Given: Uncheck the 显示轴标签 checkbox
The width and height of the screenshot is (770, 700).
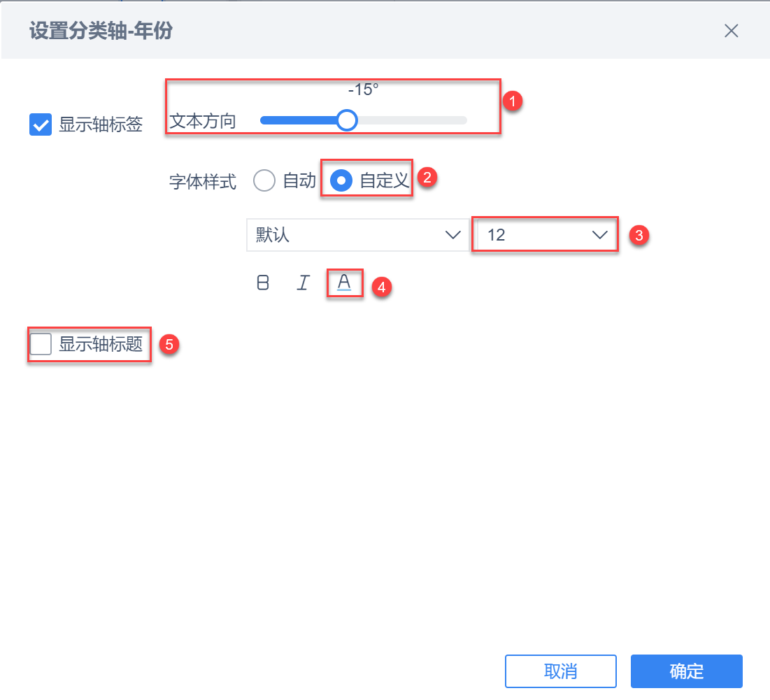Looking at the screenshot, I should click(41, 124).
